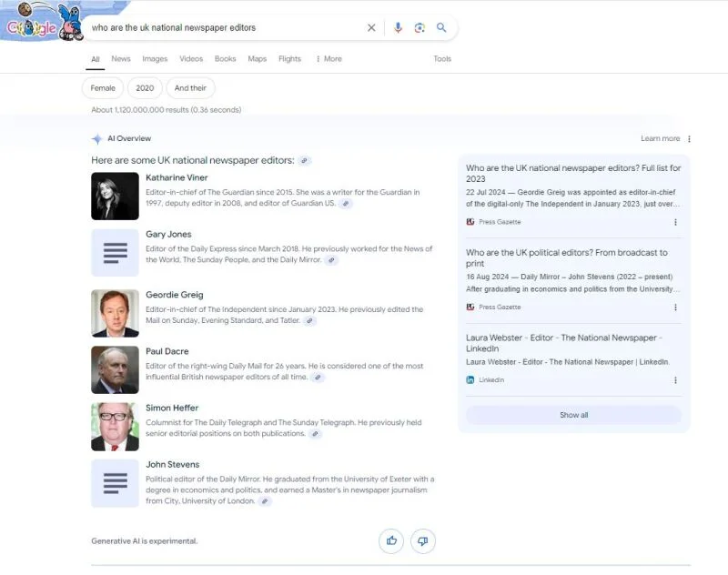
Task: Click Press Gazette icon under political editors result
Action: (470, 307)
